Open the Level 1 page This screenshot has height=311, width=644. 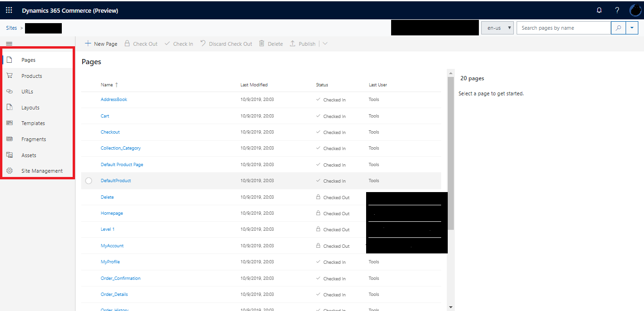pyautogui.click(x=108, y=229)
